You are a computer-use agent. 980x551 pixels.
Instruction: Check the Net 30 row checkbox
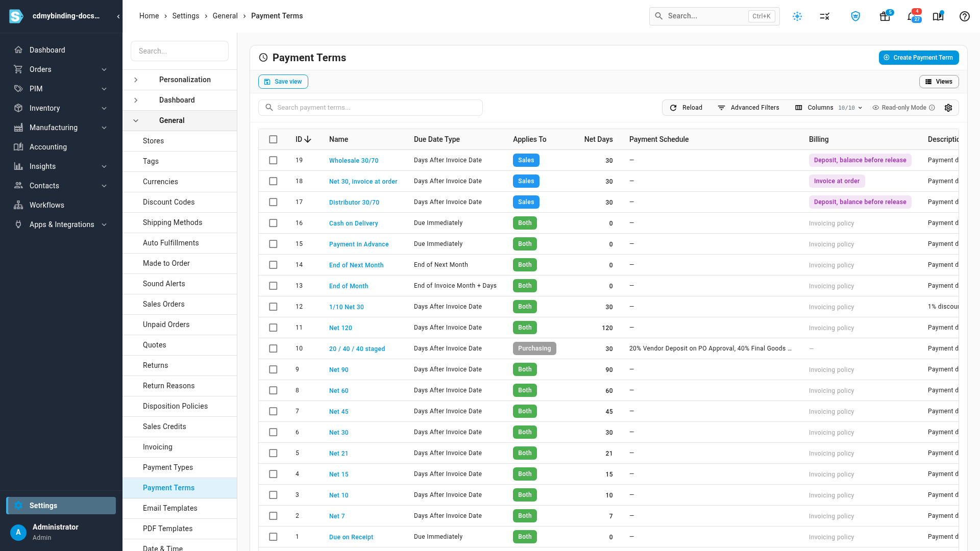274,432
